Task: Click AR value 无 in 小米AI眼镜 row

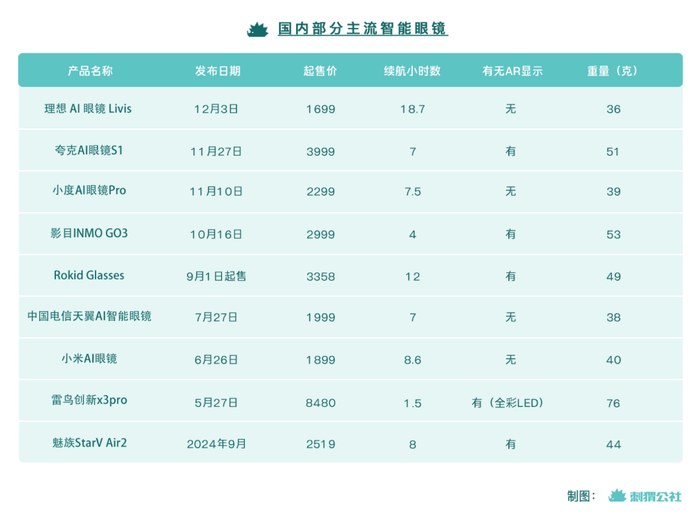Action: click(x=511, y=359)
